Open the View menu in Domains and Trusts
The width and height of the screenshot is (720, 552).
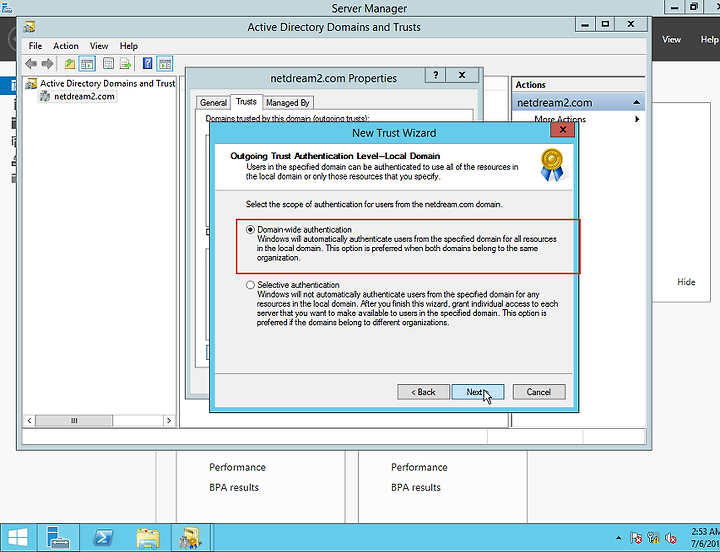(x=99, y=46)
